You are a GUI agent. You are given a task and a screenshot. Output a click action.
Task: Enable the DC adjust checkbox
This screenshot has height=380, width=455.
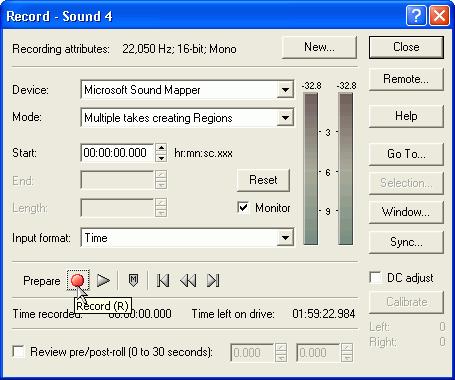tap(375, 278)
